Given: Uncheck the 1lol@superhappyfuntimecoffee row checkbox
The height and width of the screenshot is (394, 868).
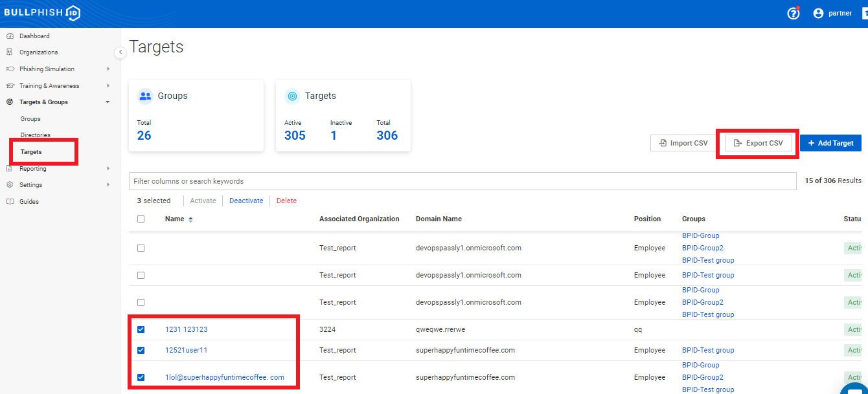Looking at the screenshot, I should coord(141,378).
